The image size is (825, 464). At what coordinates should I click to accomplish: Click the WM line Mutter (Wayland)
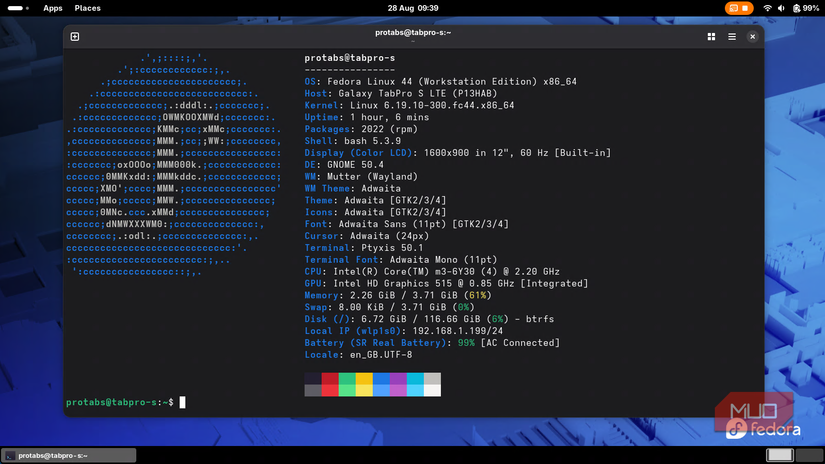coord(361,177)
